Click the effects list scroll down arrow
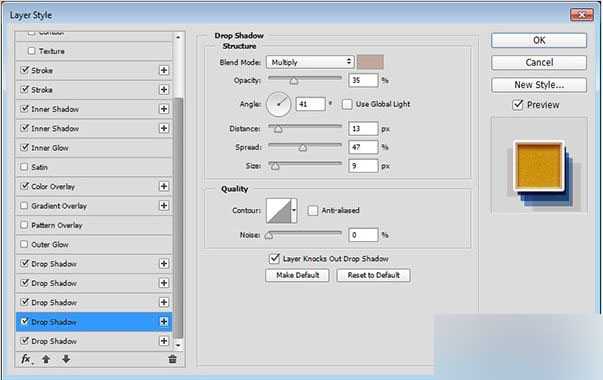The width and height of the screenshot is (603, 380). coord(178,345)
